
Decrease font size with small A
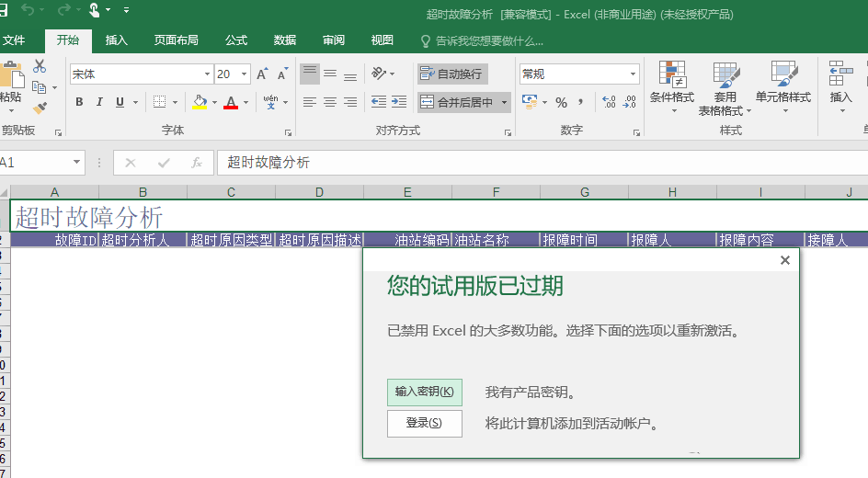[x=282, y=74]
